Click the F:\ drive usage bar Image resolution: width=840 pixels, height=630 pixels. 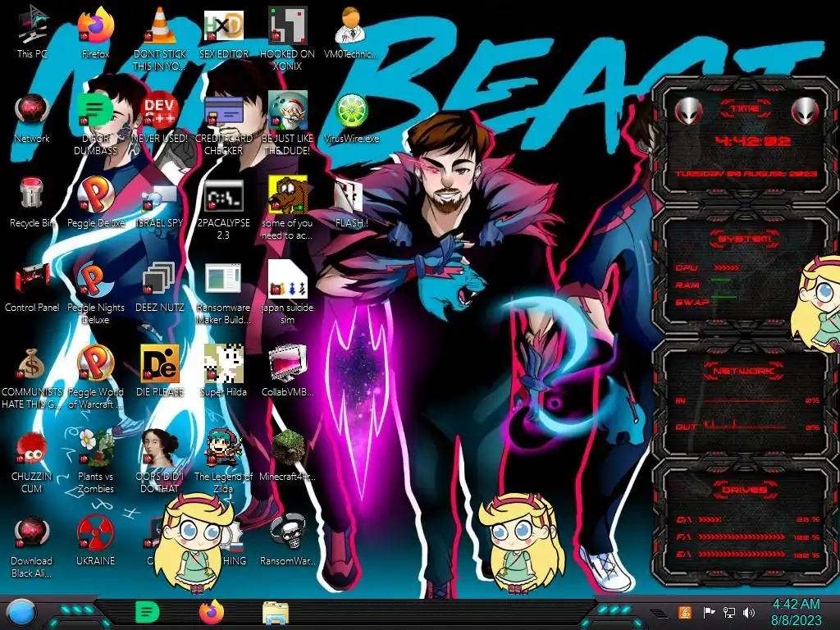(742, 536)
